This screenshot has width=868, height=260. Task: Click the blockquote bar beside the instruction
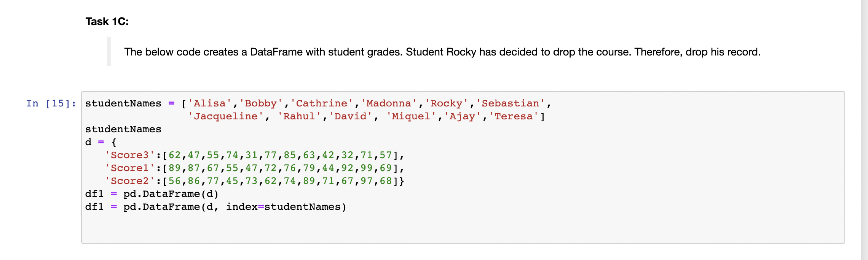point(109,52)
